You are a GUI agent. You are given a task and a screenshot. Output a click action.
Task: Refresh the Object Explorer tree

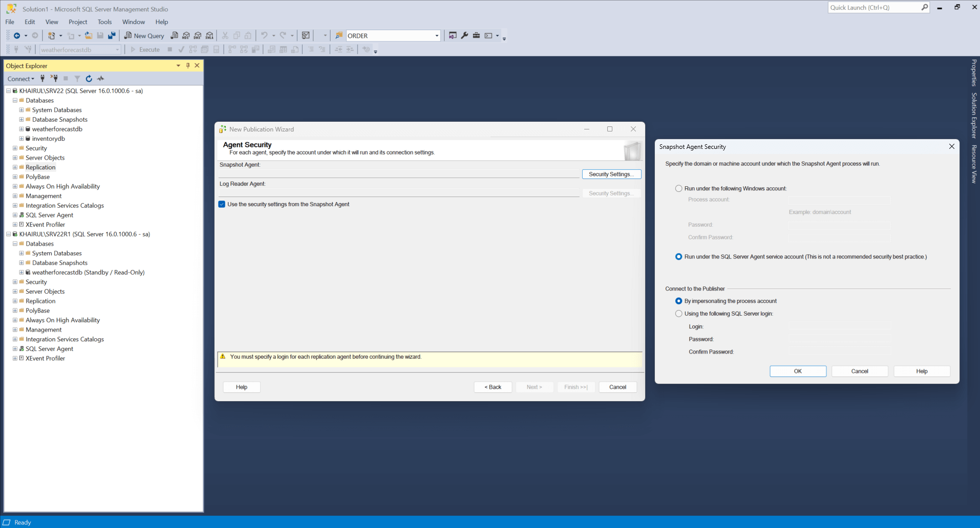[x=89, y=79]
